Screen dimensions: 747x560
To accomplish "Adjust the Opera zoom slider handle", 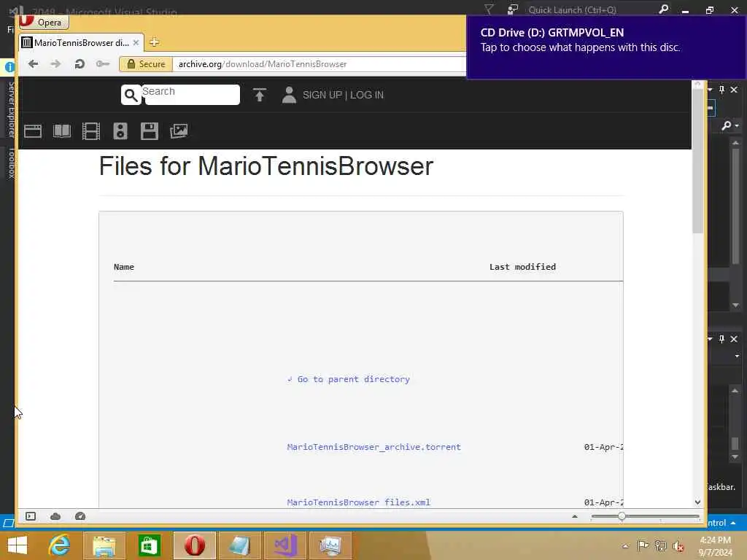I will (x=622, y=516).
